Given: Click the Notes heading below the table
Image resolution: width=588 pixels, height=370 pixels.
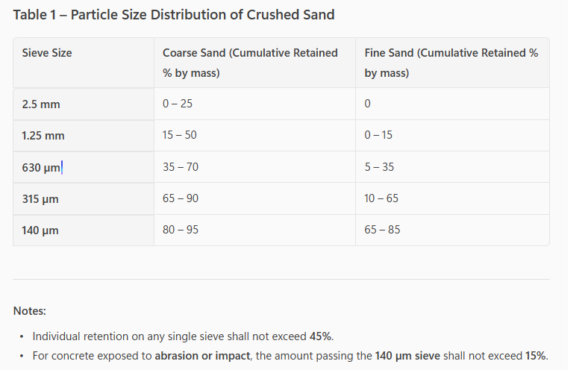Looking at the screenshot, I should (30, 310).
